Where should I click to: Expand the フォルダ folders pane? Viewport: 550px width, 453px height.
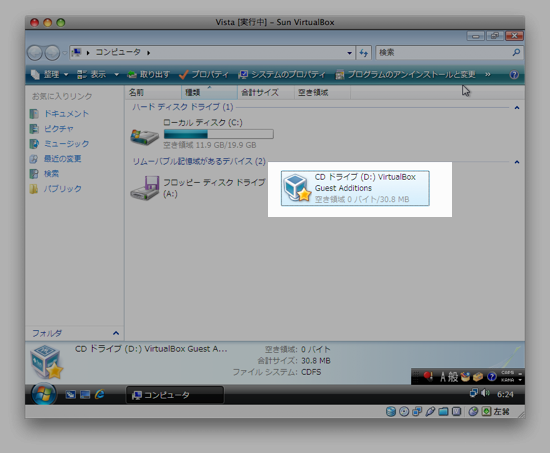(116, 333)
